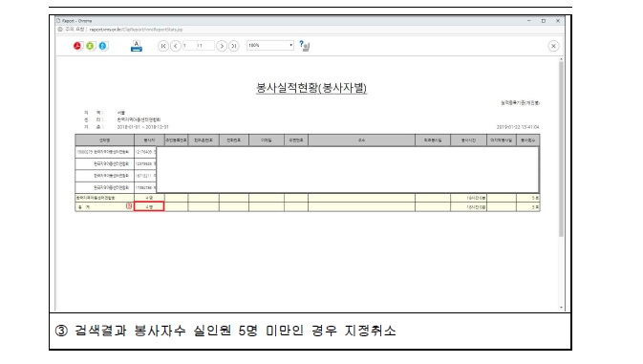Close the report viewer with round X

[x=553, y=46]
